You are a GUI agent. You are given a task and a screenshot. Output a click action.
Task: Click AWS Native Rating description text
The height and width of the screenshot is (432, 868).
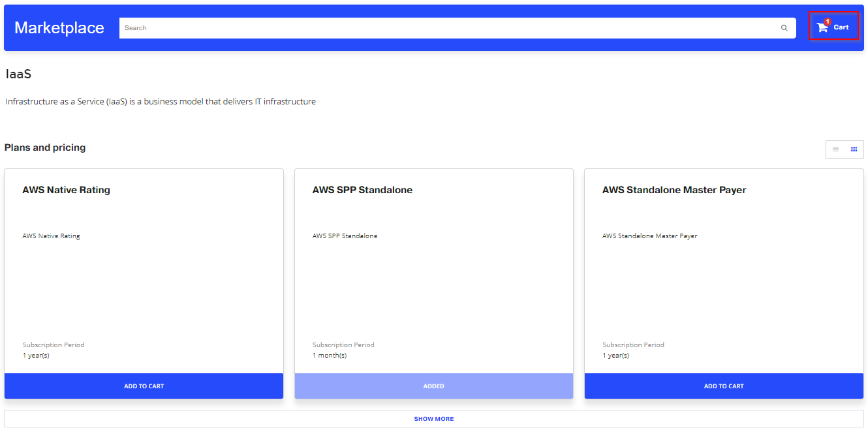click(51, 236)
